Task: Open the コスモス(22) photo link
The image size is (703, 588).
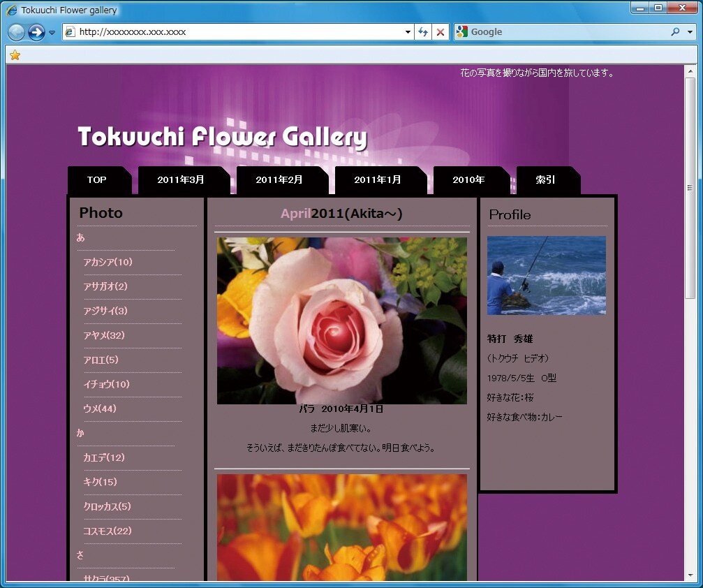Action: coord(108,531)
